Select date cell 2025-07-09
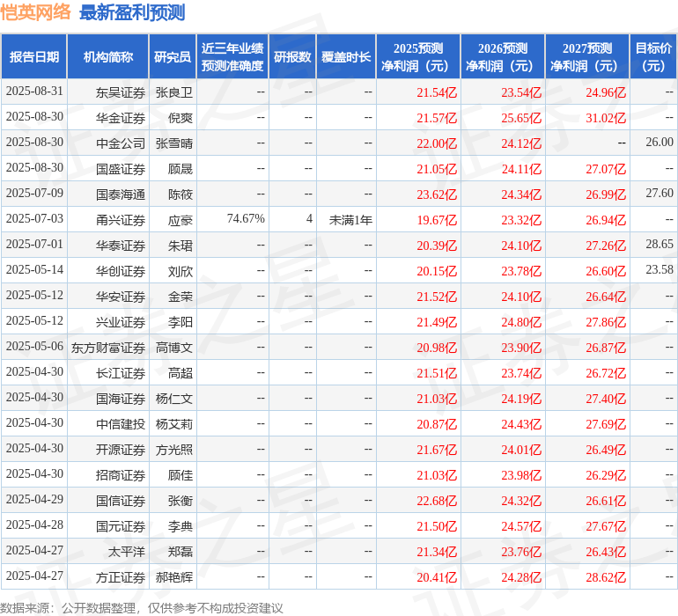This screenshot has width=678, height=616. (x=34, y=194)
